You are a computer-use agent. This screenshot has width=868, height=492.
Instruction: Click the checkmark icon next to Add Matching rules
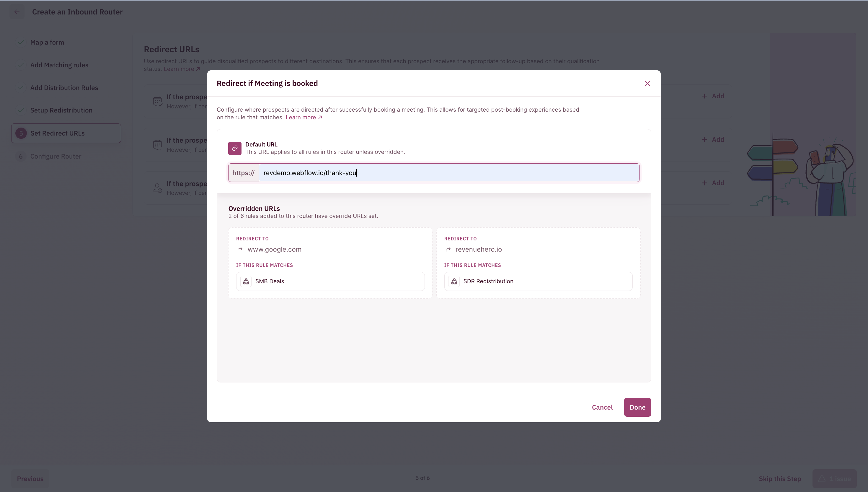(21, 65)
